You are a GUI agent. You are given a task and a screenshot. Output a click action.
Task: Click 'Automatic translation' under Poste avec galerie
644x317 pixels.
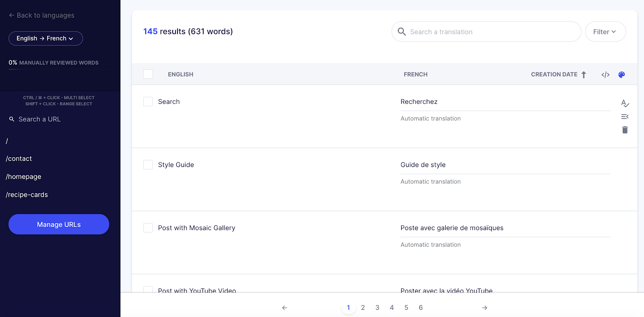point(430,245)
